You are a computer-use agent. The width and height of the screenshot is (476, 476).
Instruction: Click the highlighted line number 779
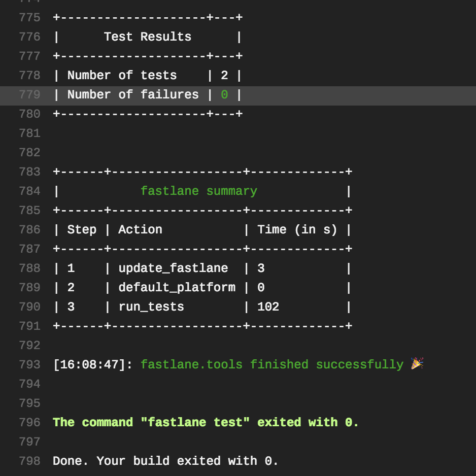pyautogui.click(x=29, y=95)
